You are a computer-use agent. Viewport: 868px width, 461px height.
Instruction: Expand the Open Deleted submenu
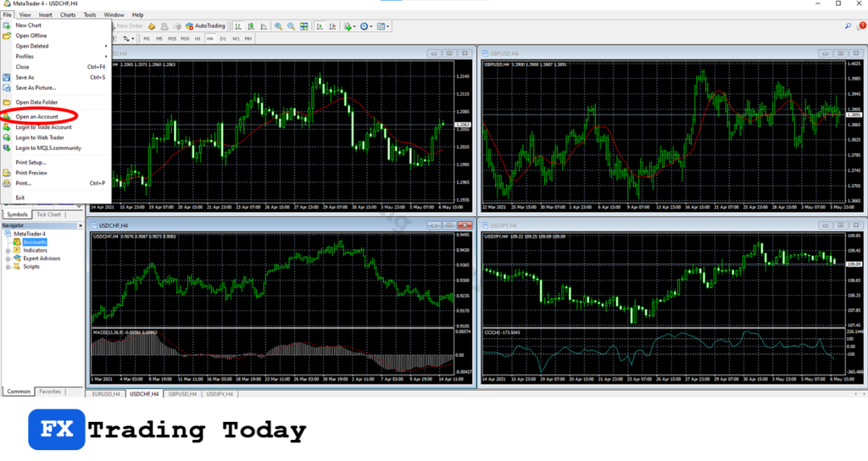[x=105, y=46]
